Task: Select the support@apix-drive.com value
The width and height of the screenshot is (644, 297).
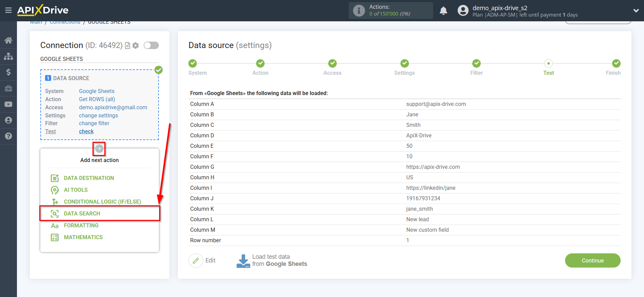Action: 436,104
